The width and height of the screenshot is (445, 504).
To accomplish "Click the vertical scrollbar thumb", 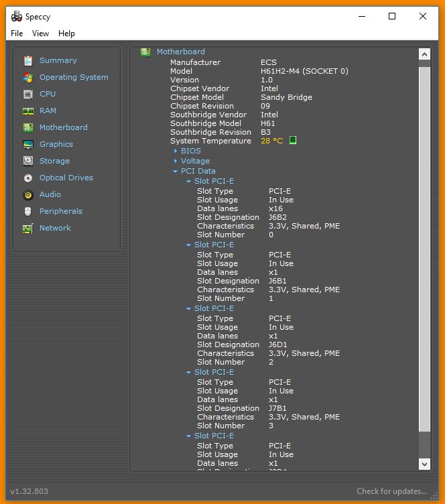I will click(424, 249).
